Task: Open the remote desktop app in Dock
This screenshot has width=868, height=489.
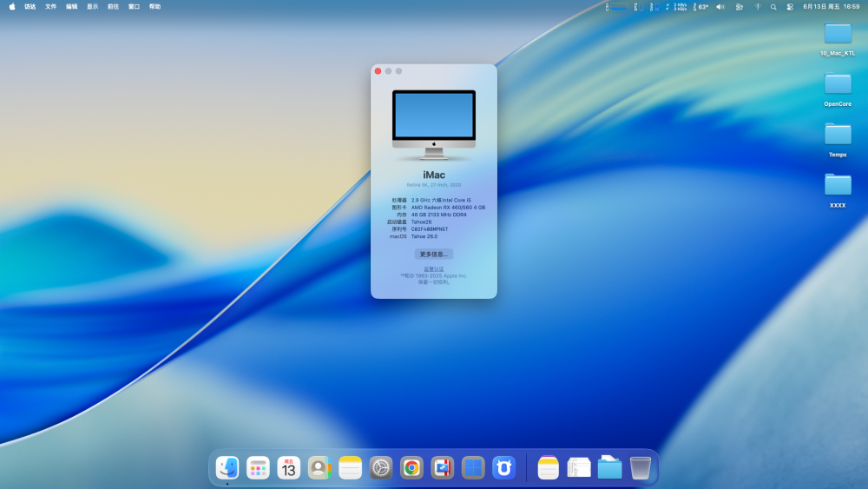Action: click(443, 468)
